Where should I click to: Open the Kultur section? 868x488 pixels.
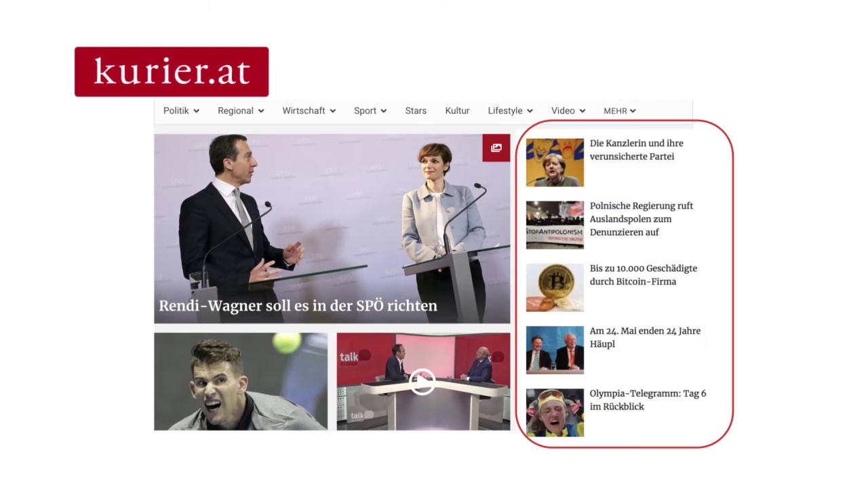coord(457,110)
